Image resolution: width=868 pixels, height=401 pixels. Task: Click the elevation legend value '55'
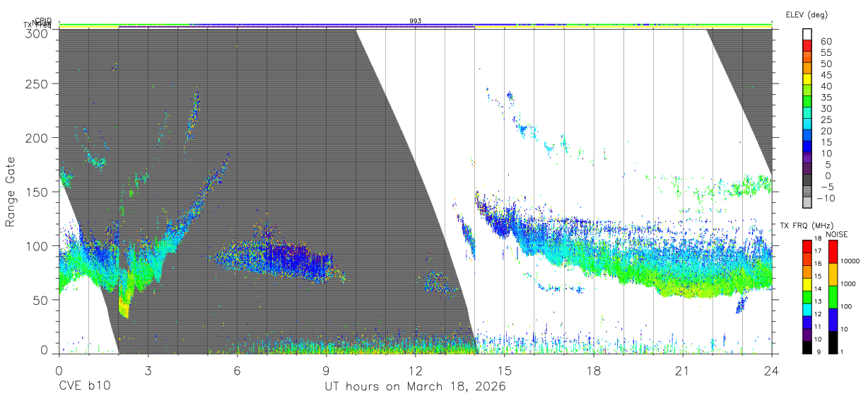826,52
